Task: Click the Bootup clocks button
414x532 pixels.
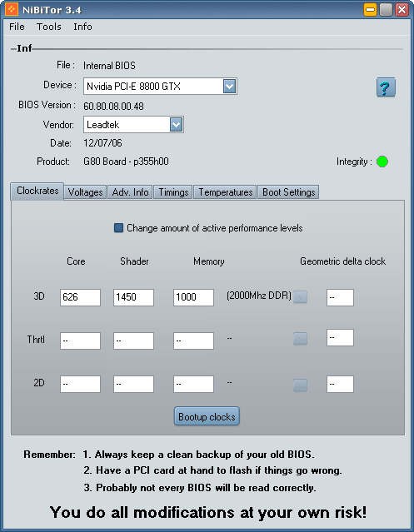Action: (x=207, y=416)
